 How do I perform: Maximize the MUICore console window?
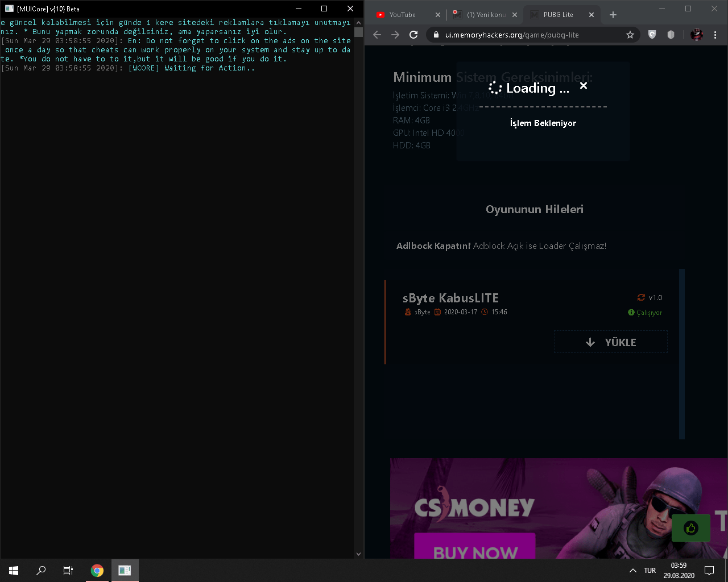click(324, 9)
